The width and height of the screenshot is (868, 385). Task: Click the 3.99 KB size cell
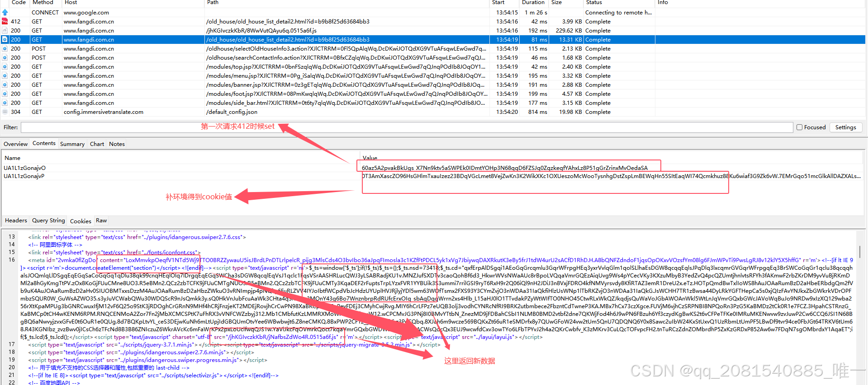572,21
